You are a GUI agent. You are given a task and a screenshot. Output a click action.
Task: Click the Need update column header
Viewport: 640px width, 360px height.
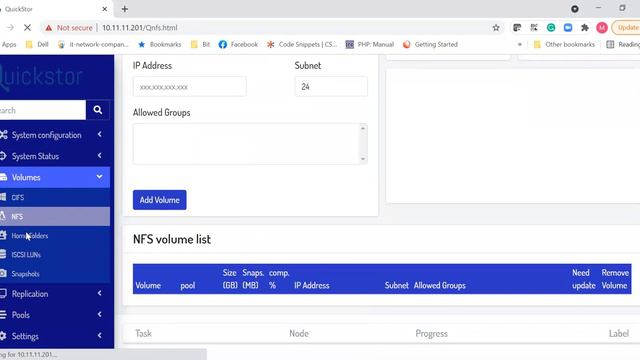[x=584, y=279]
